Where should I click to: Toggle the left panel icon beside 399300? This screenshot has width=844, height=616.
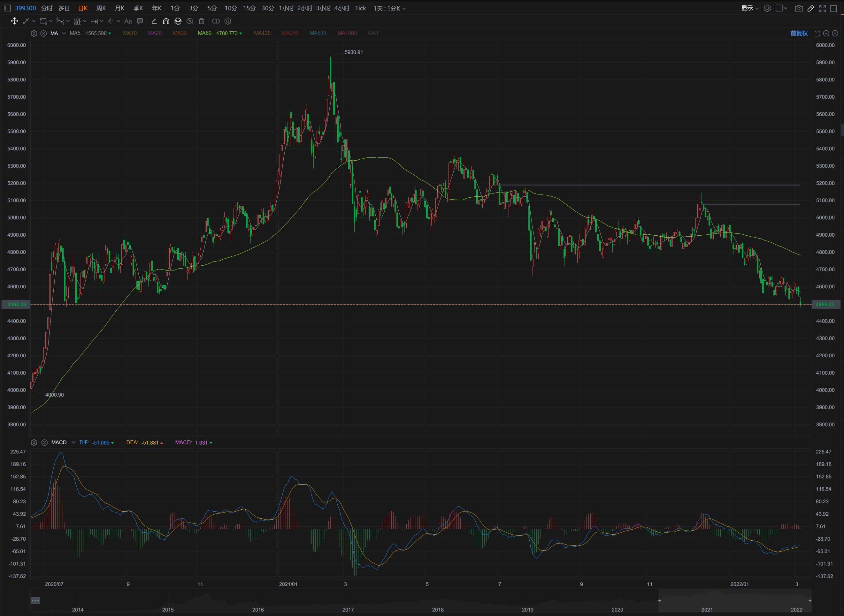pyautogui.click(x=7, y=8)
